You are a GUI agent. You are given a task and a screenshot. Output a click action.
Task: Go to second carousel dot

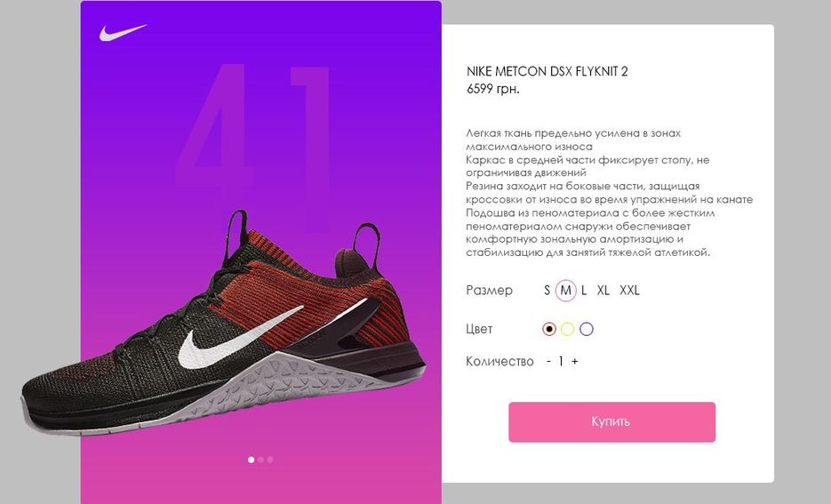click(x=260, y=460)
